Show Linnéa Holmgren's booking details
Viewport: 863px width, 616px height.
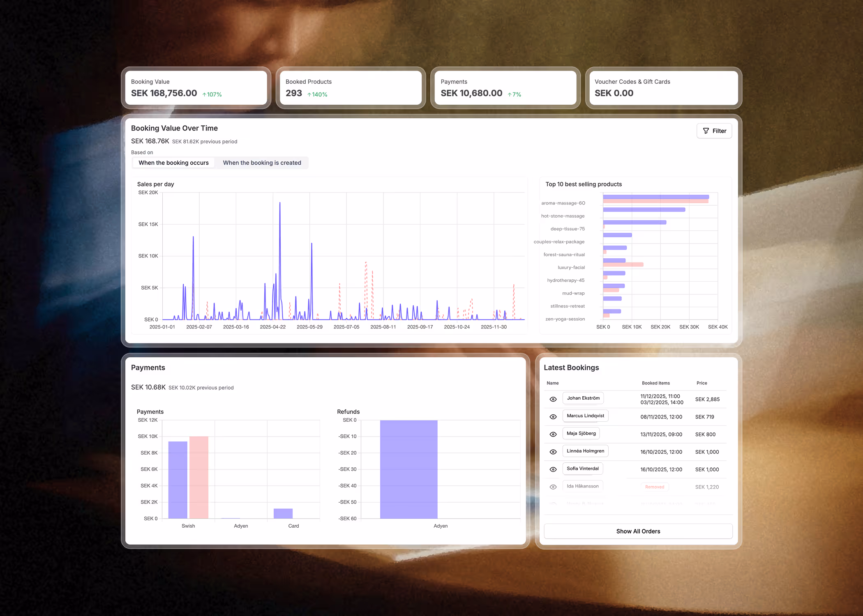(553, 451)
